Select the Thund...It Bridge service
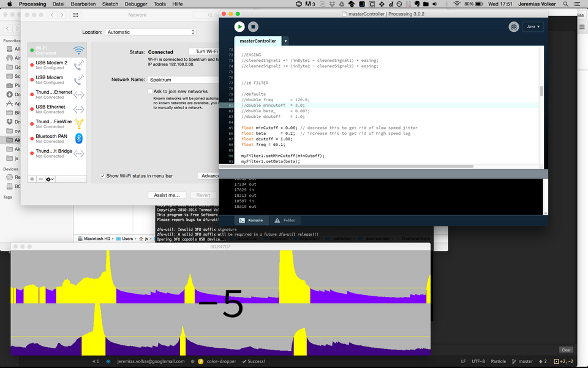This screenshot has width=588, height=368. pyautogui.click(x=57, y=153)
